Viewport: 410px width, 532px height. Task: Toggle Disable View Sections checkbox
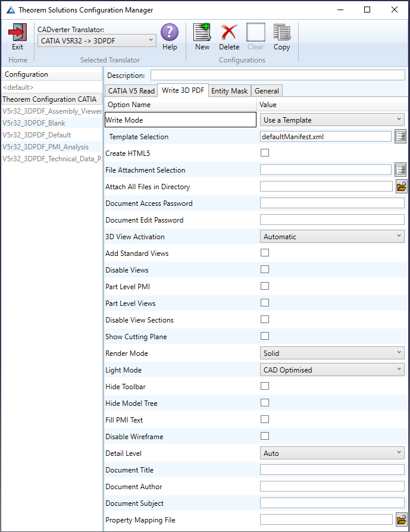(265, 320)
